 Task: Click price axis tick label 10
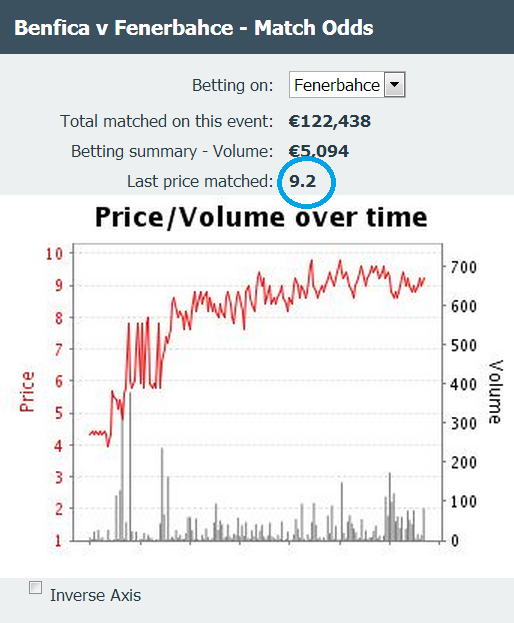[54, 253]
